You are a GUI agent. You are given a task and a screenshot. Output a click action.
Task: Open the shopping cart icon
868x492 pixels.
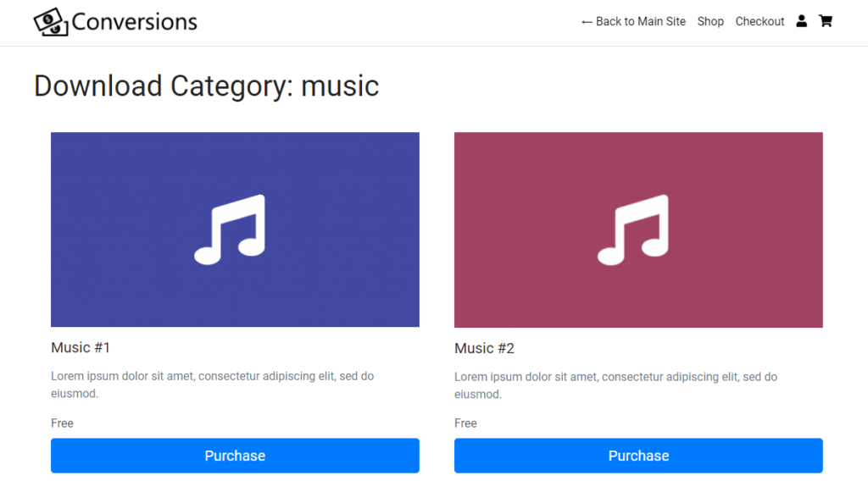(x=825, y=20)
